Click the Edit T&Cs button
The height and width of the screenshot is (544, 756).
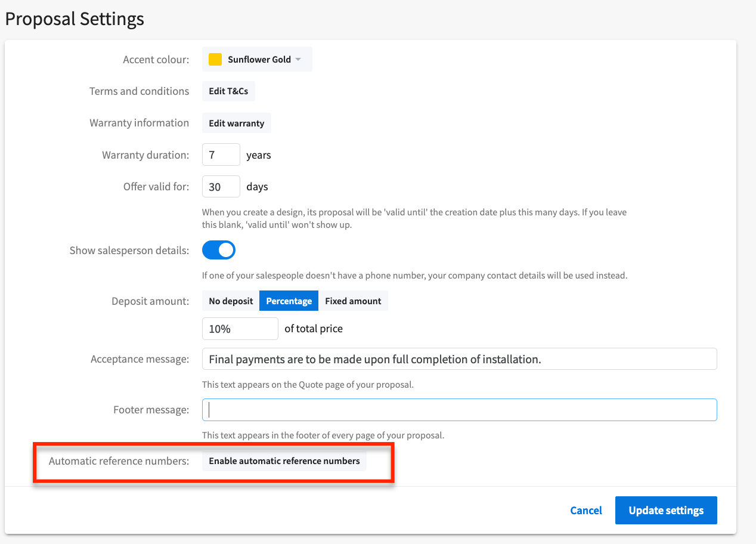[x=228, y=91]
